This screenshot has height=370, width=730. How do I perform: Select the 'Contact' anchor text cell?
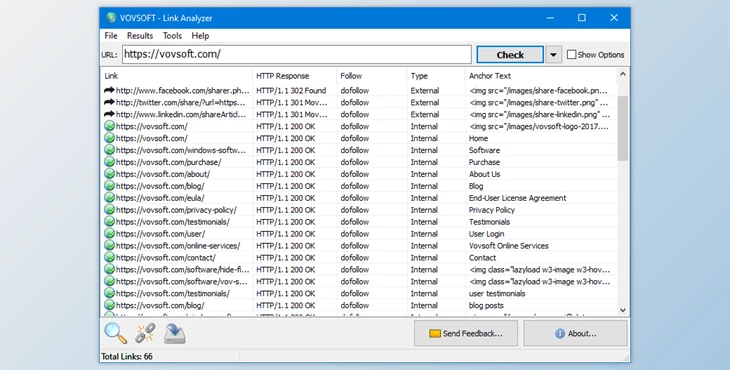point(482,258)
